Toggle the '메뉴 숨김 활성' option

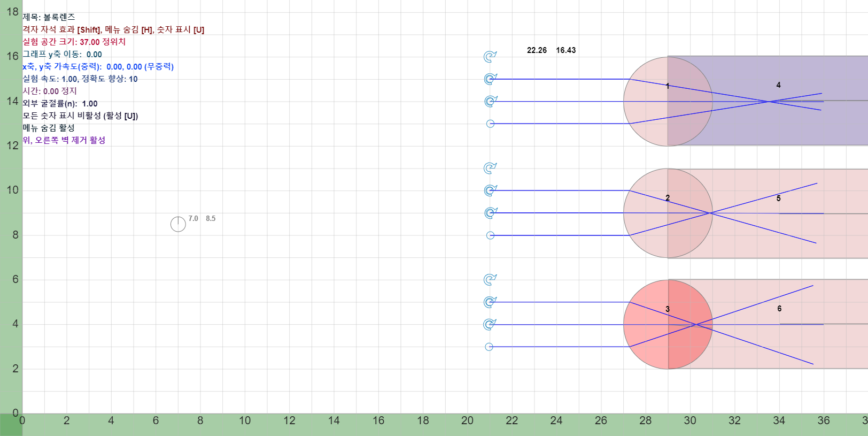click(49, 128)
